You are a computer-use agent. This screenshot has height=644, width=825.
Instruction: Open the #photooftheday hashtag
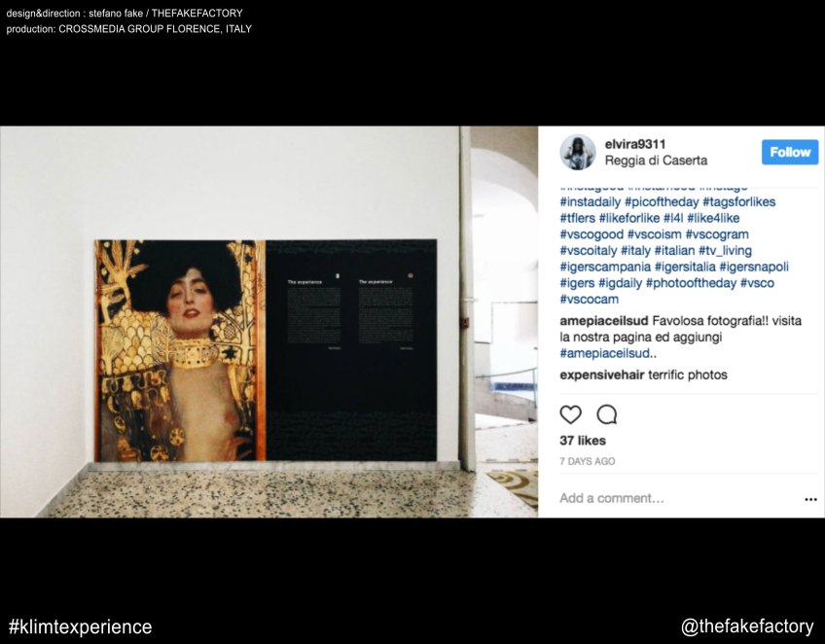[x=691, y=284]
